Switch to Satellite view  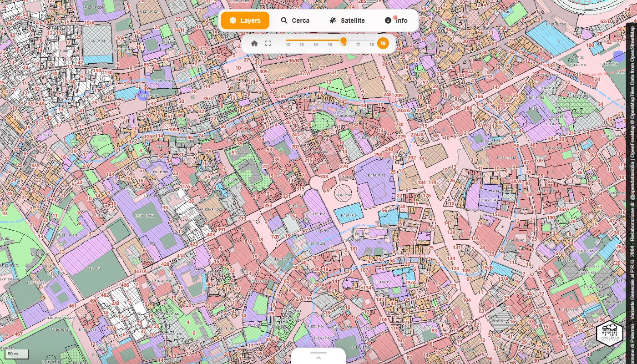tap(347, 20)
